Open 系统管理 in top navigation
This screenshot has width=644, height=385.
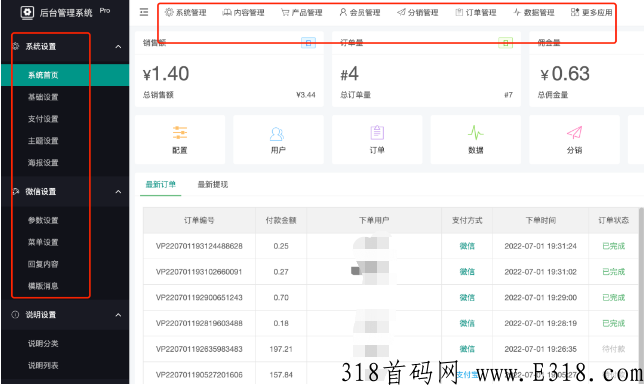(x=186, y=13)
